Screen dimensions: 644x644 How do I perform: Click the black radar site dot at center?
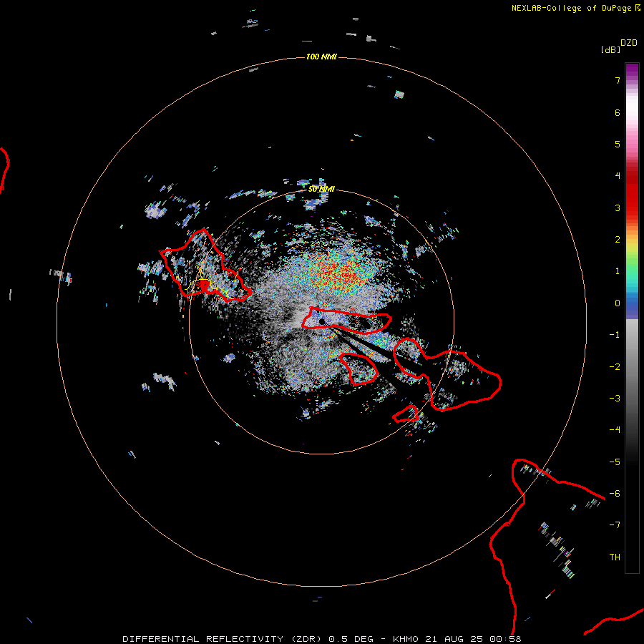point(321,321)
